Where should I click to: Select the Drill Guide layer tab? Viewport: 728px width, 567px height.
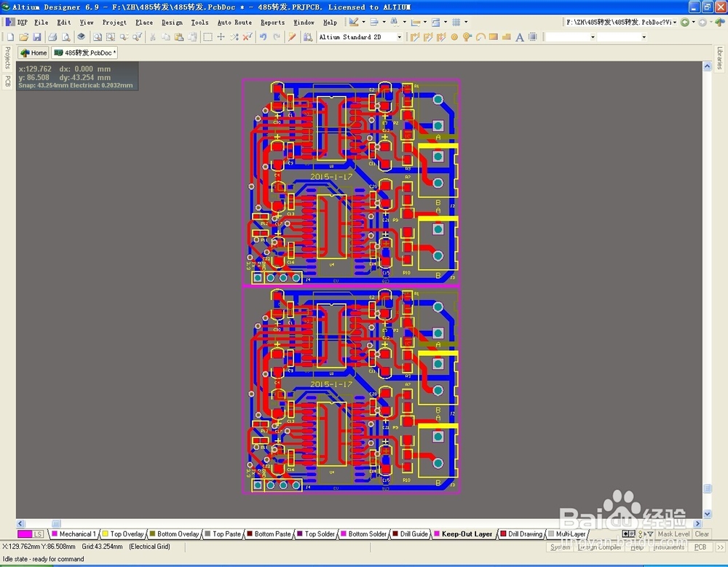point(410,534)
